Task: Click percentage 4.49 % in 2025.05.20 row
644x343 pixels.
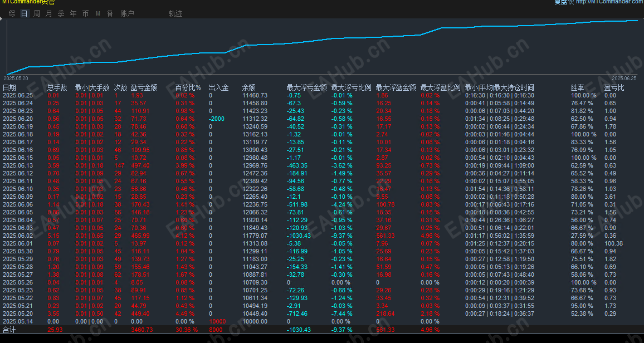Action: (184, 313)
